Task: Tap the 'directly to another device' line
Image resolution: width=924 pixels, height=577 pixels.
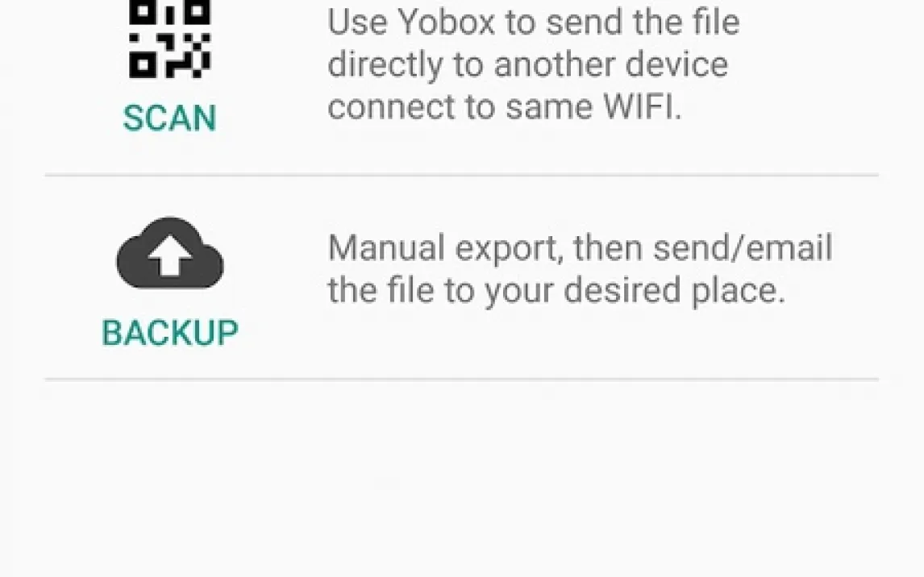Action: [528, 64]
